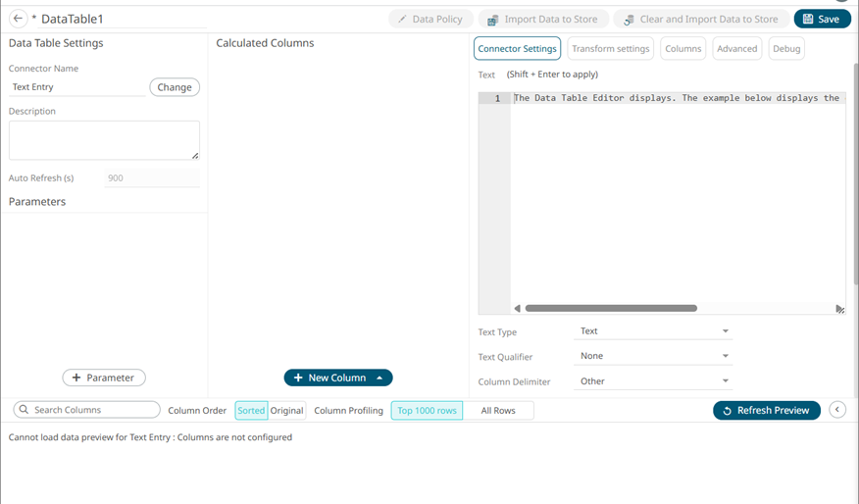This screenshot has height=504, width=859.
Task: Open the Column Delimiter dropdown
Action: click(653, 381)
